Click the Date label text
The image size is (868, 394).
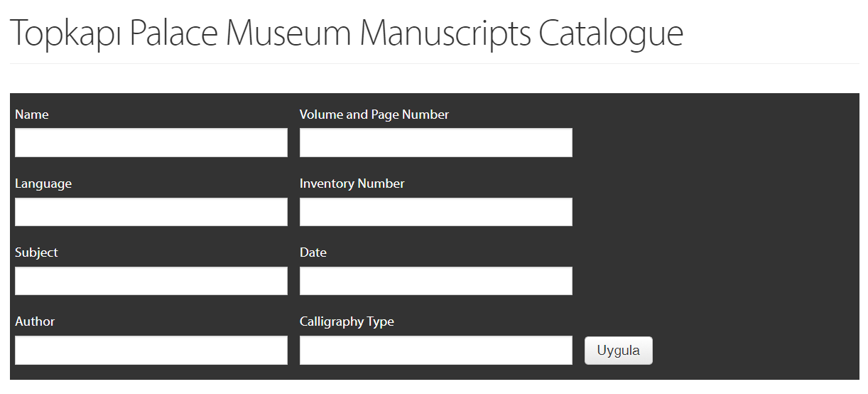pos(313,252)
